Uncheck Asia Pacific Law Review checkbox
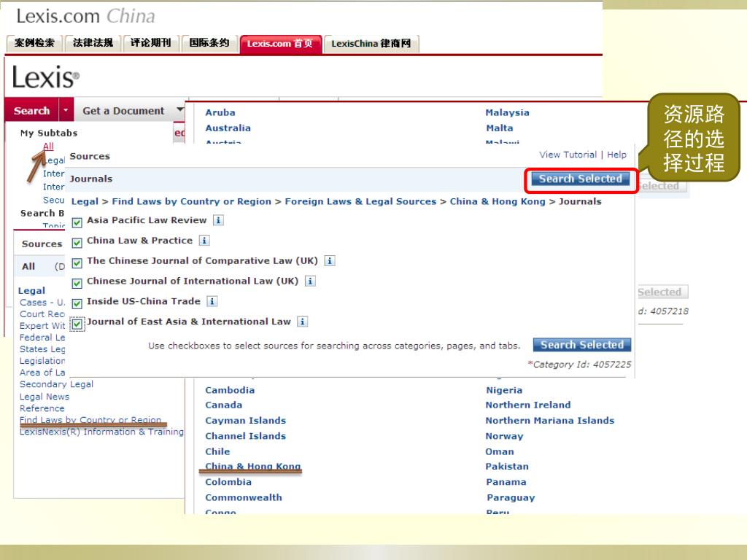The width and height of the screenshot is (747, 560). tap(77, 222)
